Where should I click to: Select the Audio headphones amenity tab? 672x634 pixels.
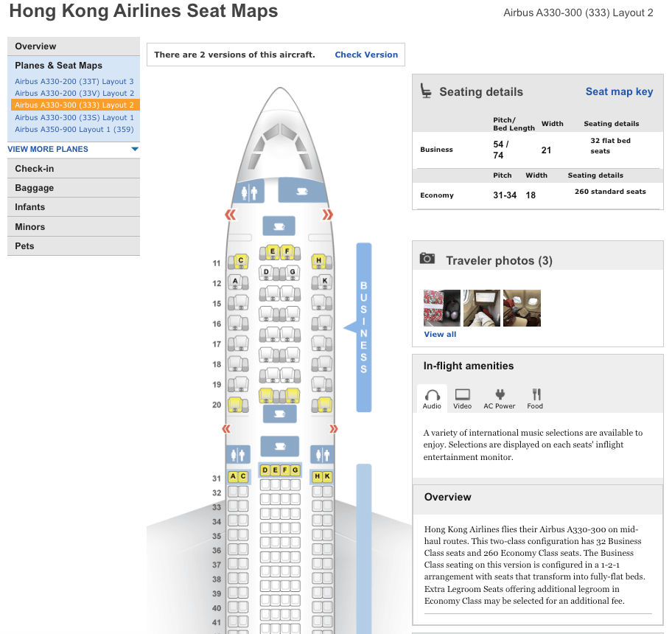point(432,398)
